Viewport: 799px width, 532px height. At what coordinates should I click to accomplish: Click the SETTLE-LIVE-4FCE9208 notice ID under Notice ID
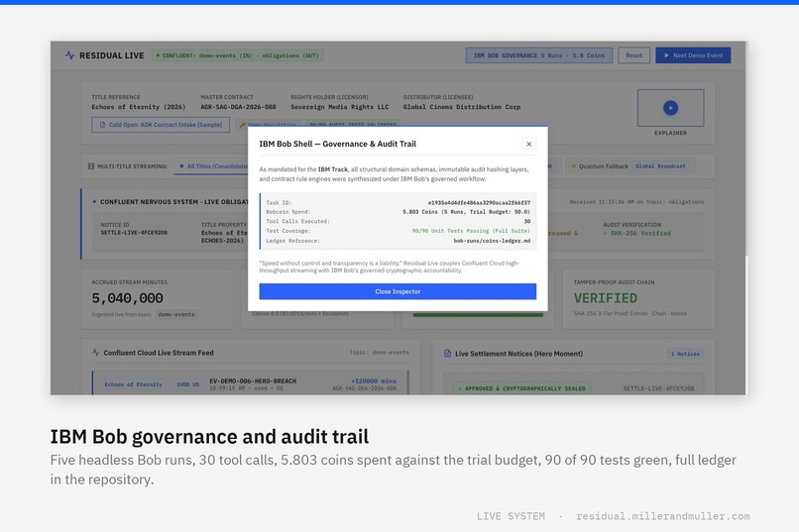tap(134, 232)
